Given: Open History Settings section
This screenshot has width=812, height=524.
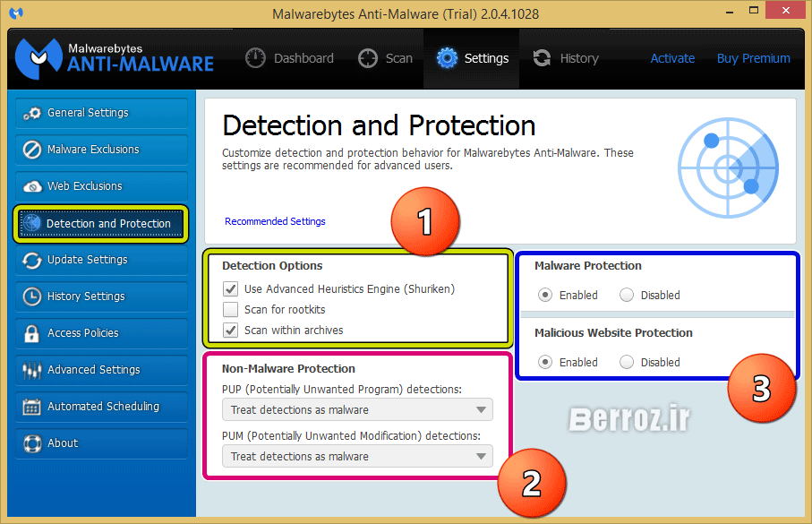Looking at the screenshot, I should tap(101, 297).
